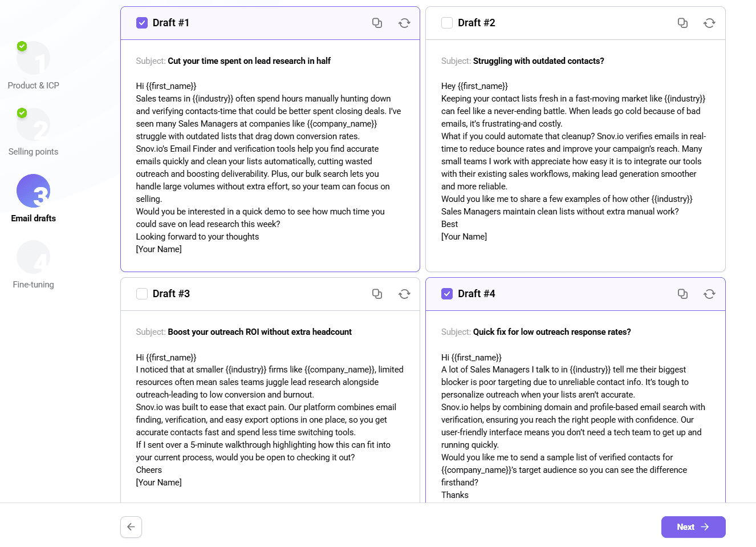The image size is (756, 547).
Task: Deselect the Draft #4 checkbox
Action: click(x=447, y=294)
